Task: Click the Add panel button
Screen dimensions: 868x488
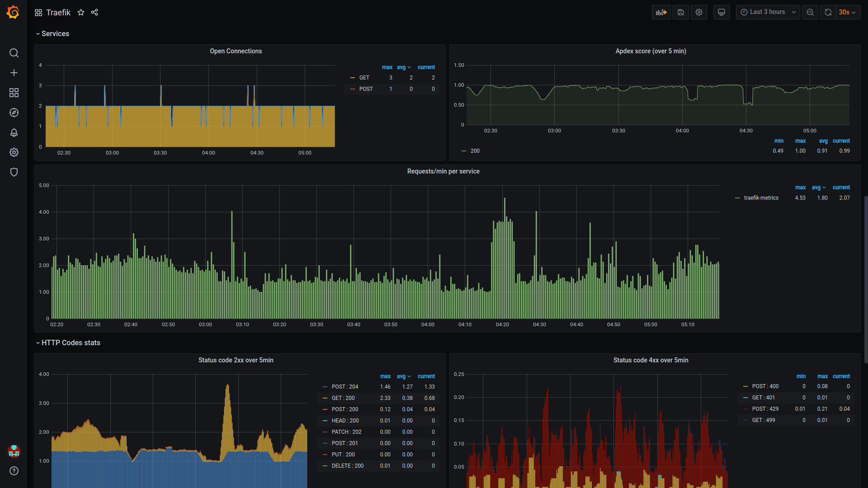Action: (x=661, y=12)
